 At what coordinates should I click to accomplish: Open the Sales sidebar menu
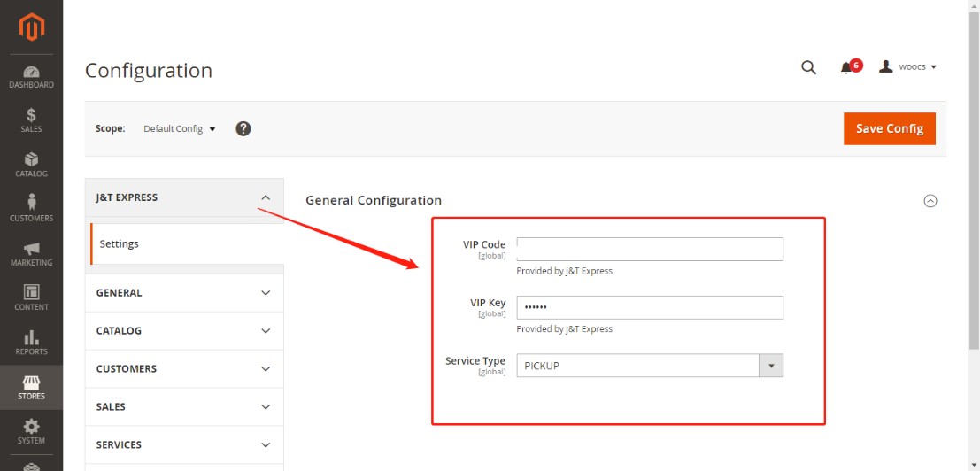tap(31, 120)
